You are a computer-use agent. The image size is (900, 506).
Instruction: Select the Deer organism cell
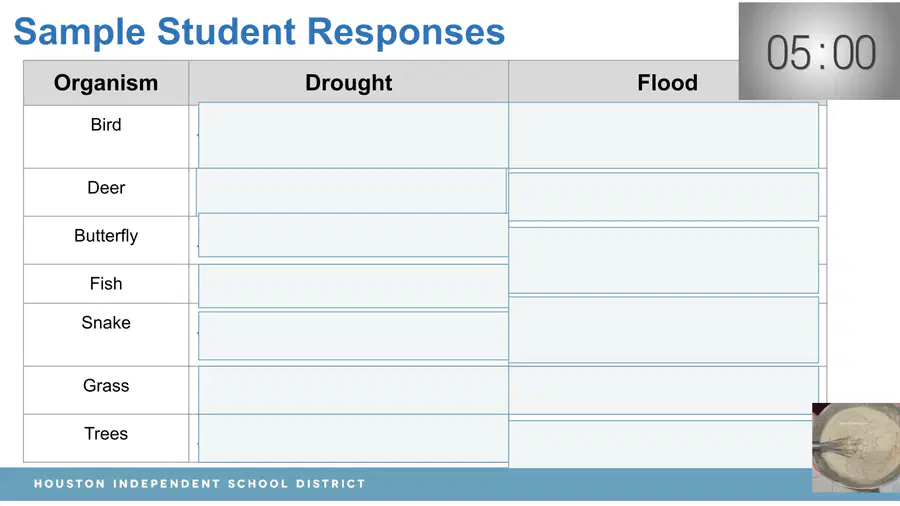click(x=106, y=192)
